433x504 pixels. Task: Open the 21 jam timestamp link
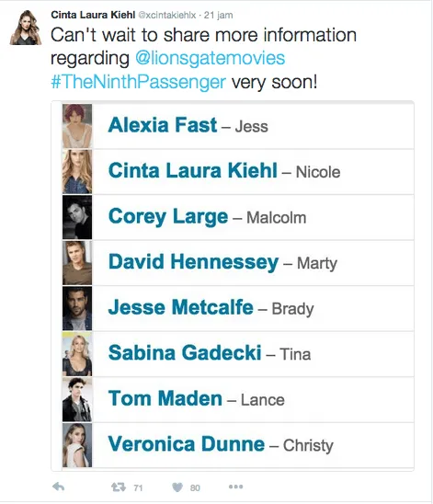pos(219,15)
